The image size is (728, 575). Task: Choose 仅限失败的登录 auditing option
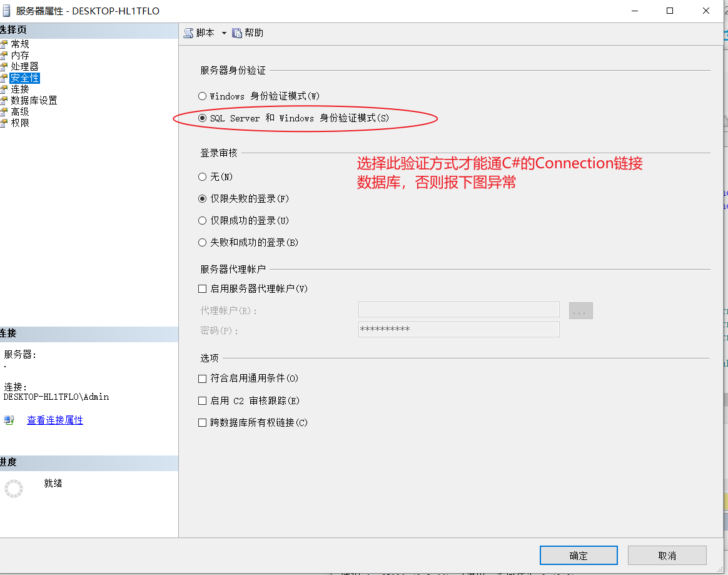[x=202, y=199]
